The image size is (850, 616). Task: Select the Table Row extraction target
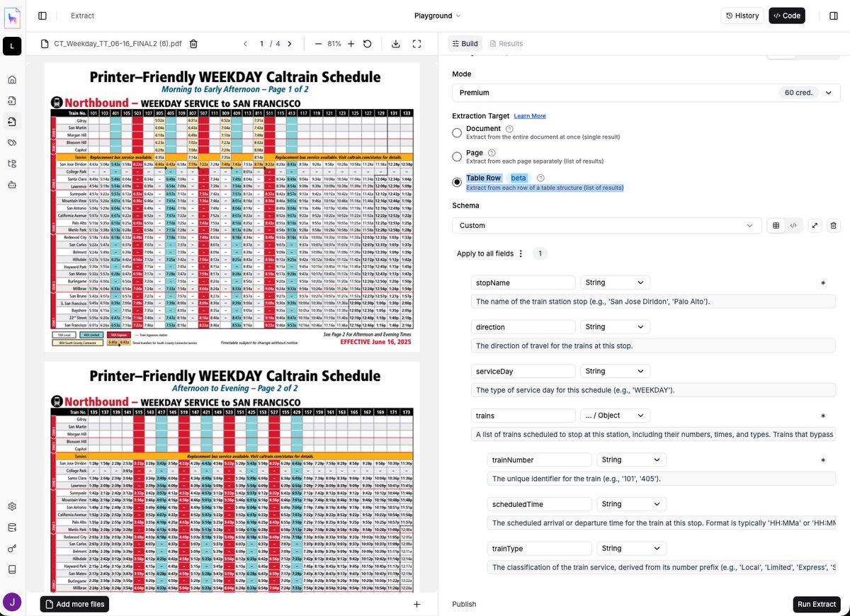click(457, 181)
